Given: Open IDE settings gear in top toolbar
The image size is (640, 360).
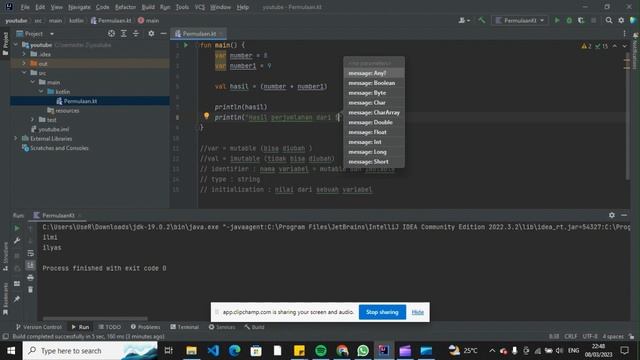Looking at the screenshot, I should coord(621,20).
